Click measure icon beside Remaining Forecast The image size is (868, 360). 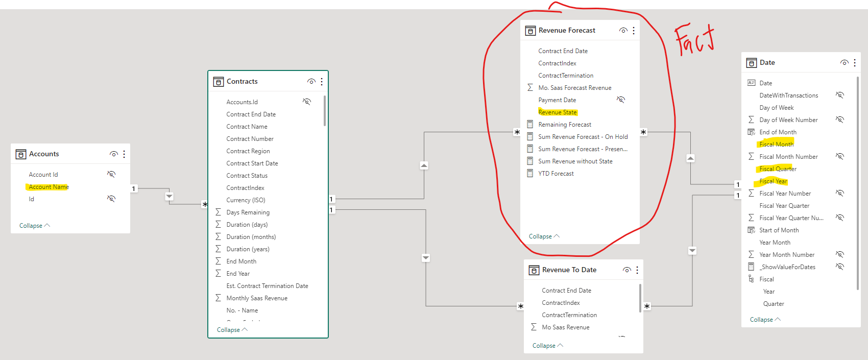click(x=530, y=124)
